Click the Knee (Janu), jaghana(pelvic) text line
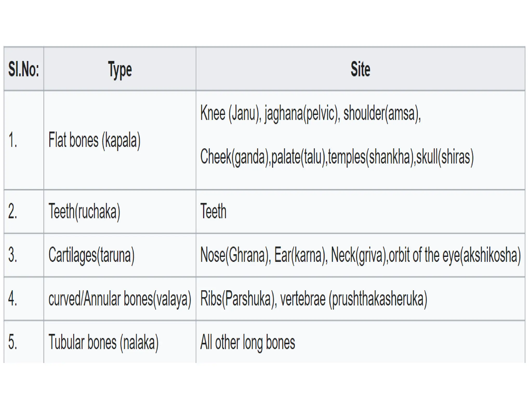532x399 pixels. coord(310,114)
